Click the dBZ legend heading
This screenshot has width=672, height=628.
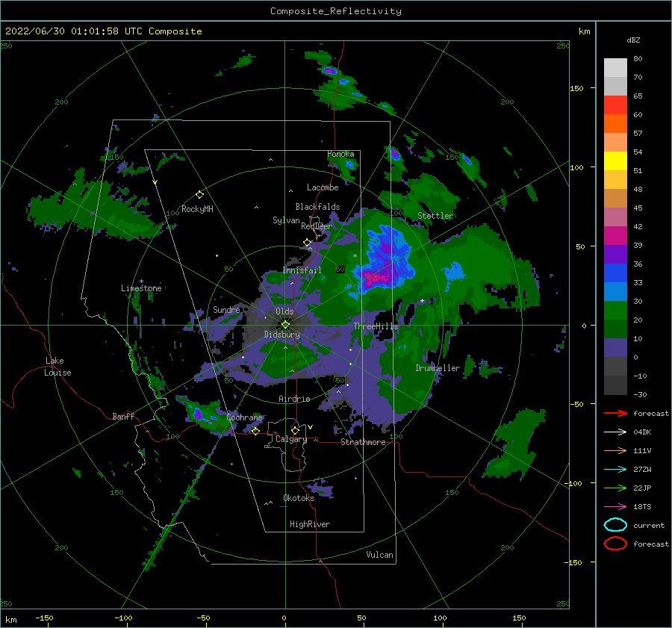pyautogui.click(x=633, y=40)
